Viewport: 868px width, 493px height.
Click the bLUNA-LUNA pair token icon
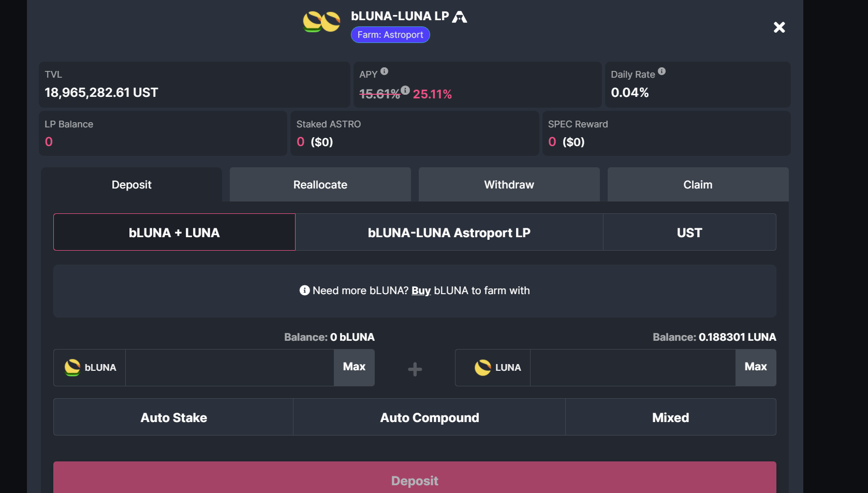pyautogui.click(x=321, y=22)
